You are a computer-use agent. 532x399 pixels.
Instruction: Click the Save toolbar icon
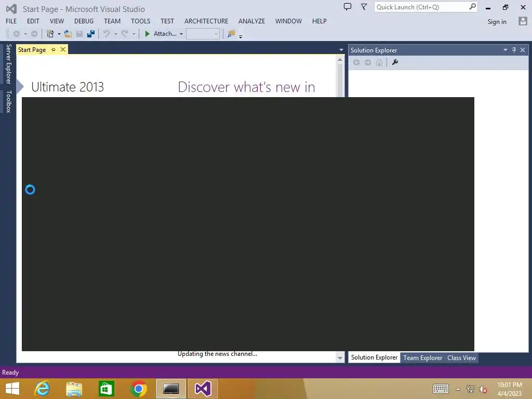tap(79, 34)
